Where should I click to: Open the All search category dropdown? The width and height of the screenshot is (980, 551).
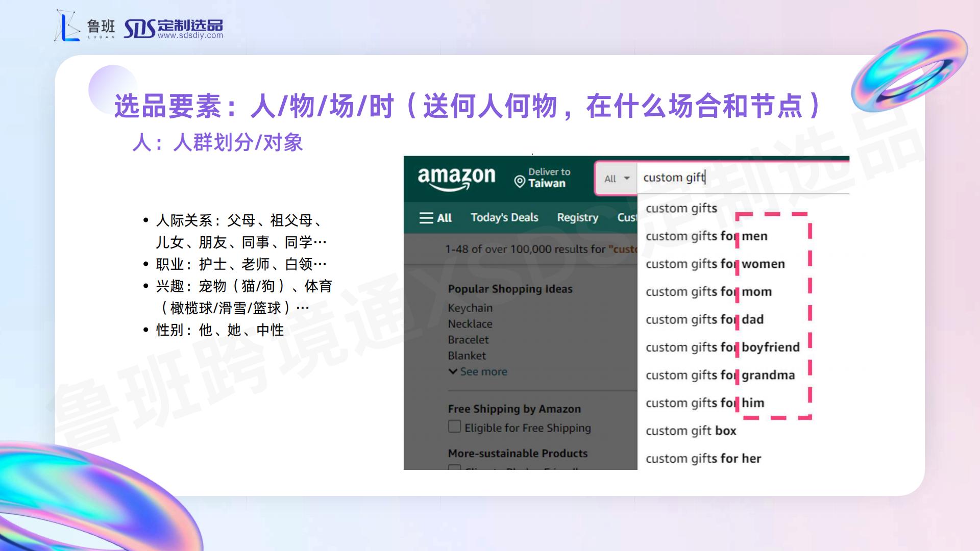tap(617, 179)
